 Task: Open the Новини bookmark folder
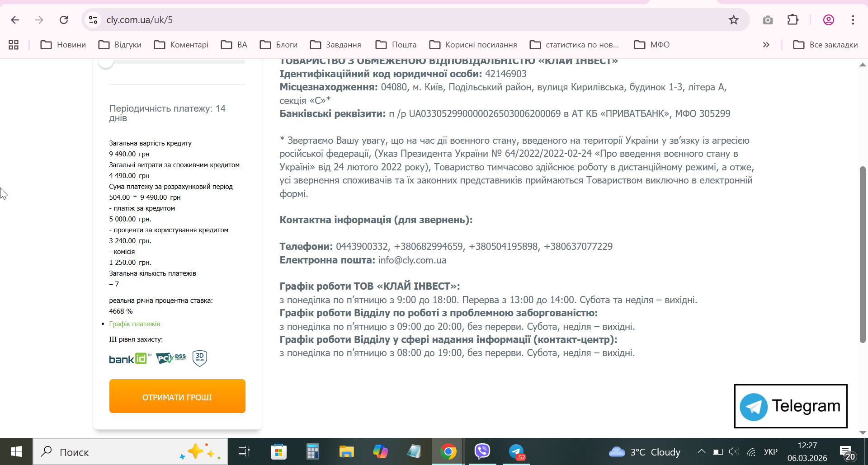[x=63, y=45]
